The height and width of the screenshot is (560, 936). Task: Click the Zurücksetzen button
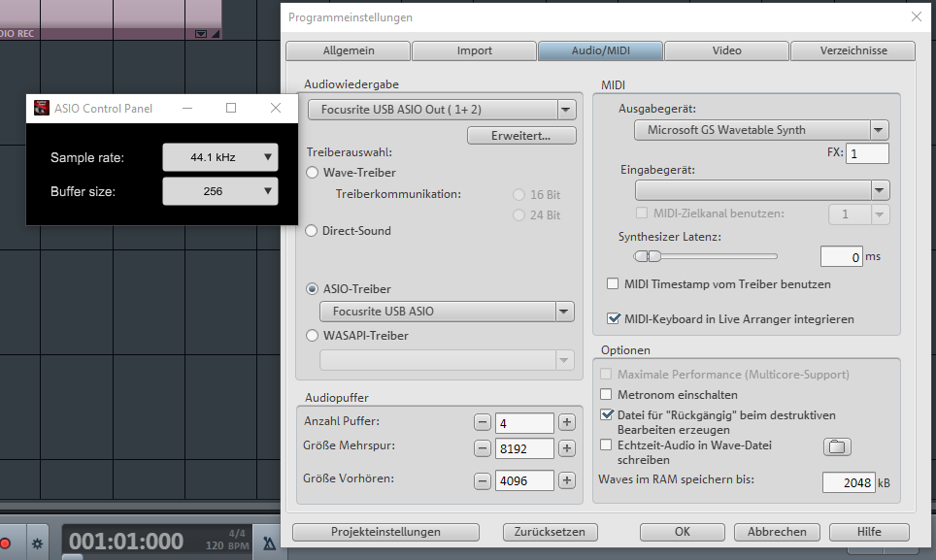550,532
